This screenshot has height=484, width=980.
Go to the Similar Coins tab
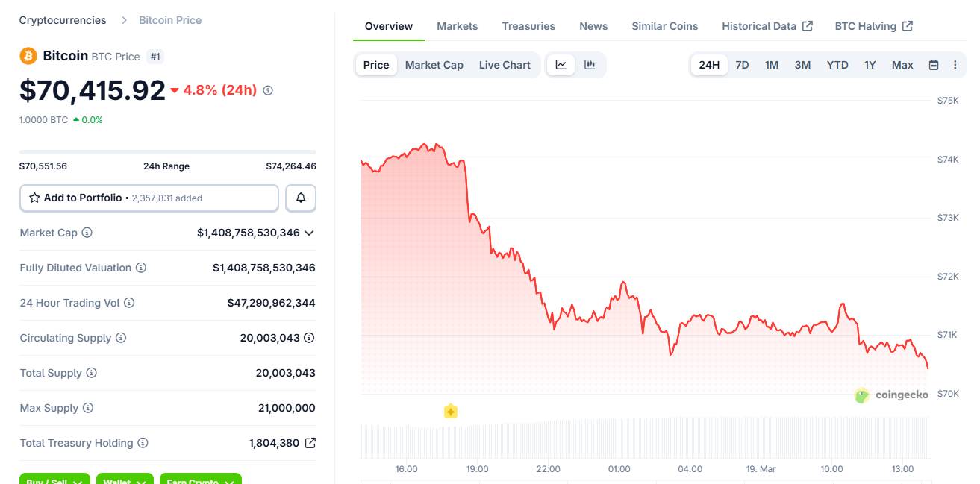tap(664, 26)
